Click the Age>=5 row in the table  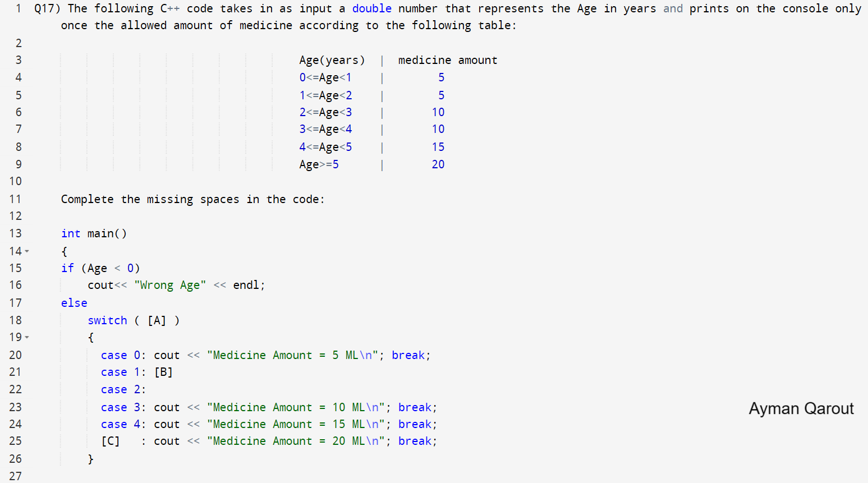[x=319, y=164]
